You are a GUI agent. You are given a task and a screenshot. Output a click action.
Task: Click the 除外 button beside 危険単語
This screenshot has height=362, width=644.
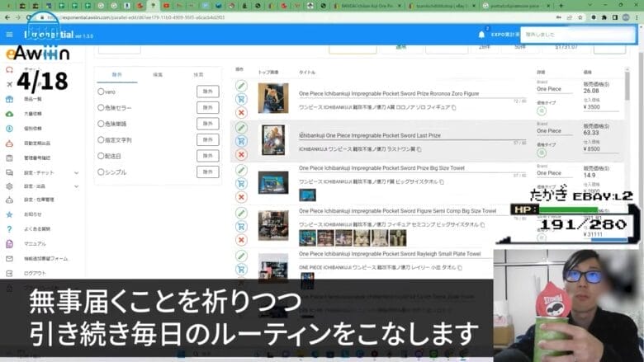208,124
